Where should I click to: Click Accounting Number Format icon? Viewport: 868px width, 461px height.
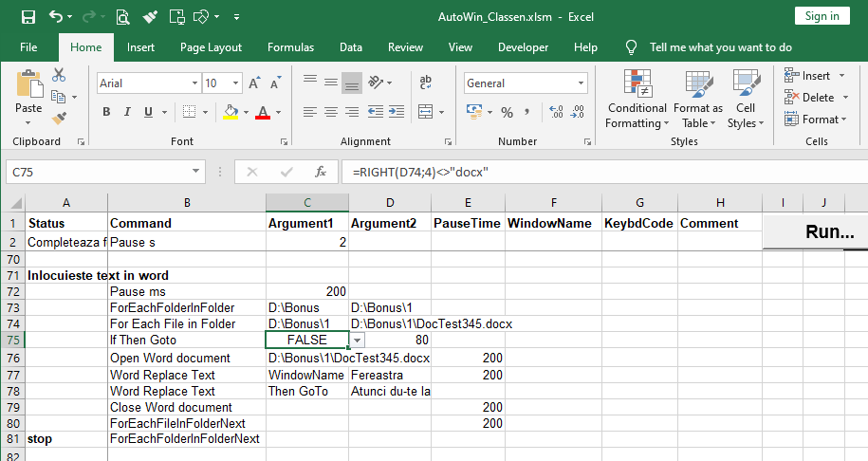pos(474,112)
